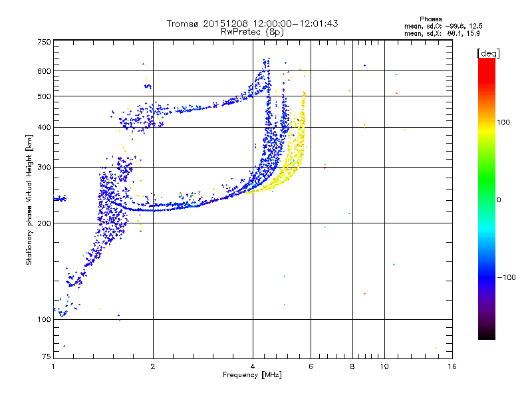Click the 'mean, sd,X: 88.1, 15.9' line
The height and width of the screenshot is (399, 532).
coord(442,33)
